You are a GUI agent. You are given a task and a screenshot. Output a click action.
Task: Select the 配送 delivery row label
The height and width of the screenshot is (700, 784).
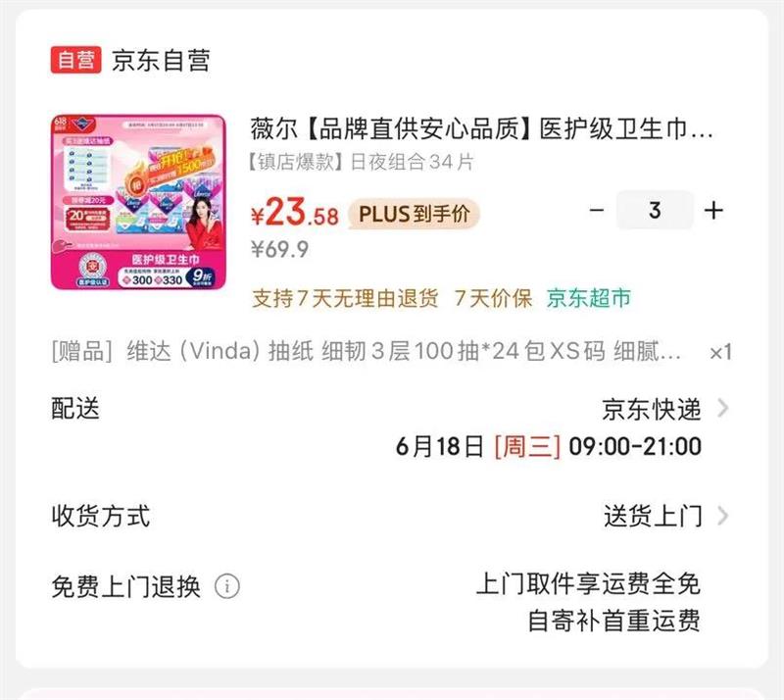(x=75, y=408)
